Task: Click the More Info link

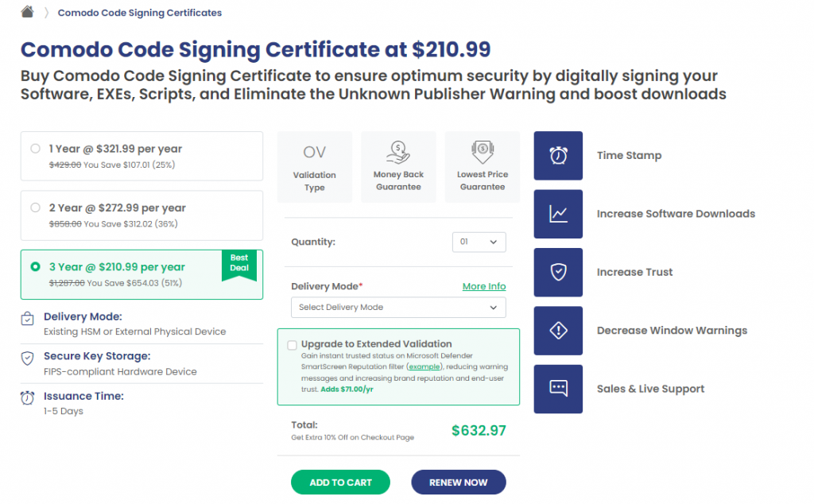Action: coord(484,286)
